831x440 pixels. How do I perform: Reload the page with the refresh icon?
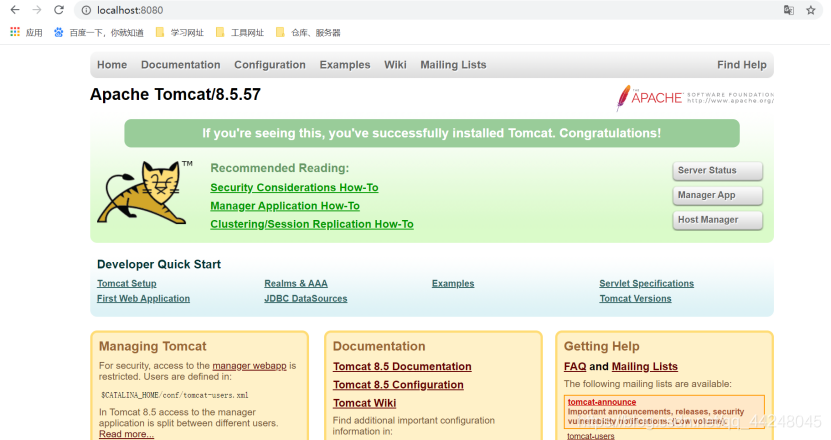pyautogui.click(x=59, y=10)
